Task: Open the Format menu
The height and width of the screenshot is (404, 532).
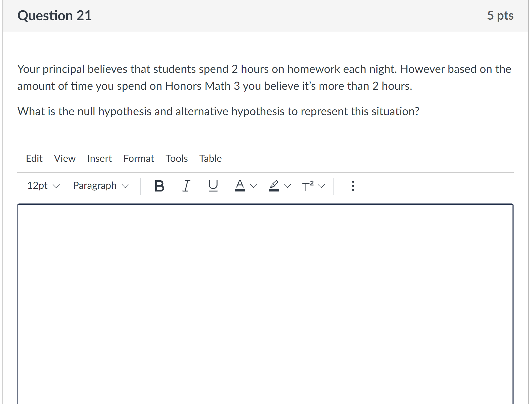Action: click(139, 158)
